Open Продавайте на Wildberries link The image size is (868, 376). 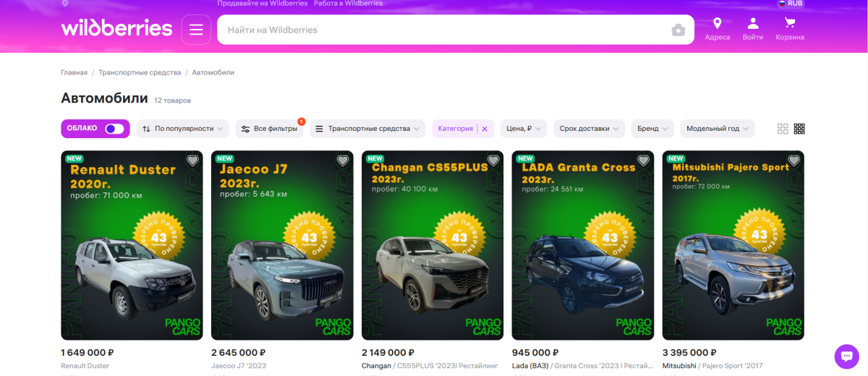click(x=263, y=4)
